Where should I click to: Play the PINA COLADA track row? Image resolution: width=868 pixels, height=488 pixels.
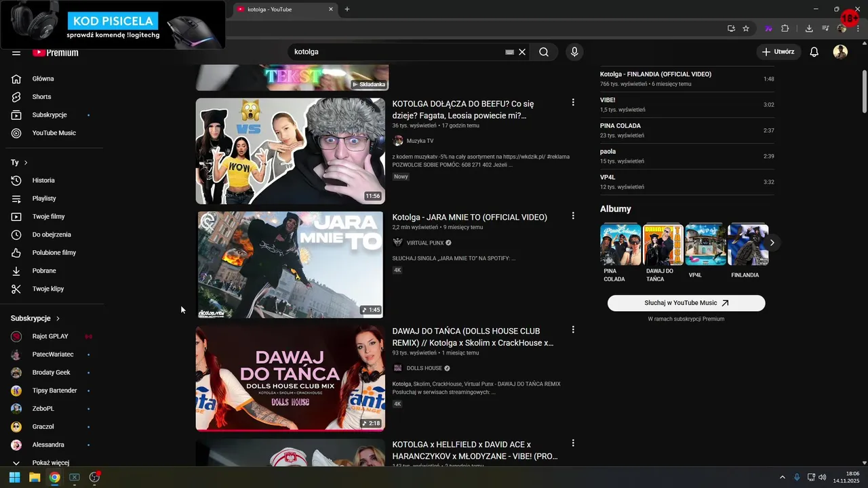687,130
